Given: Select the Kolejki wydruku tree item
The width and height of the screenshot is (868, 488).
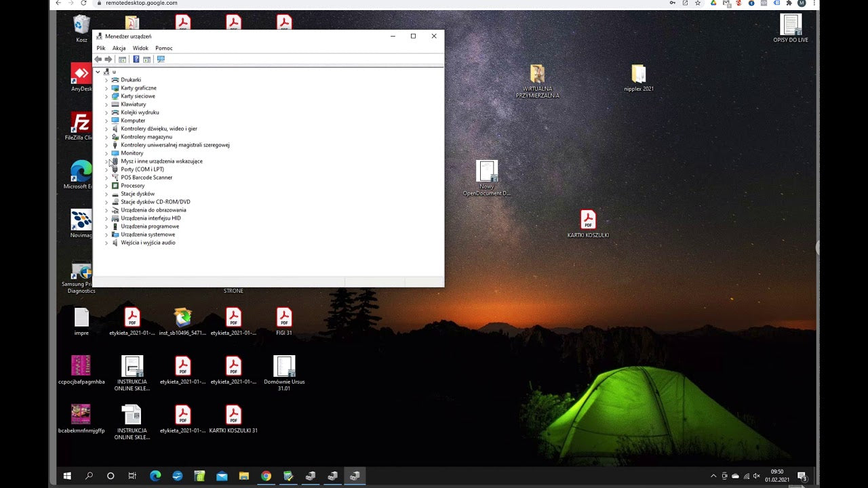Looking at the screenshot, I should (x=140, y=113).
